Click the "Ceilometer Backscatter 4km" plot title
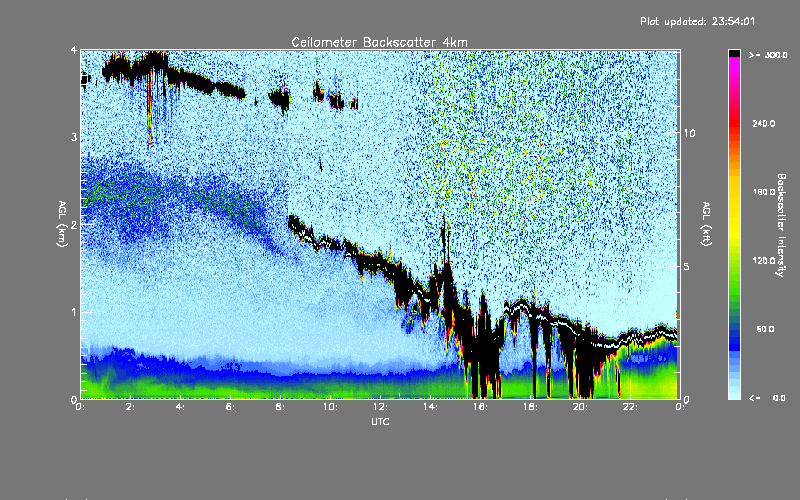This screenshot has width=800, height=500. pyautogui.click(x=379, y=42)
